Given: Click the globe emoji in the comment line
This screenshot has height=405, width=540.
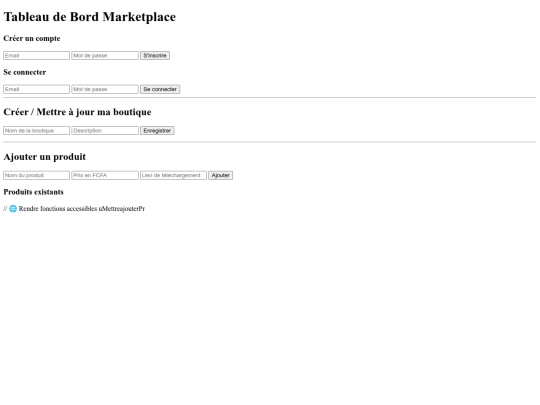Looking at the screenshot, I should [13, 209].
